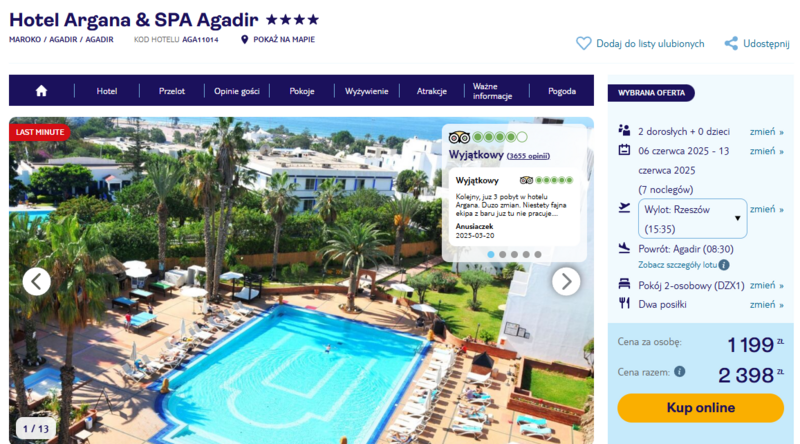This screenshot has width=800, height=444.
Task: Click zmień next to Pokój 2-osobowy
Action: click(766, 285)
